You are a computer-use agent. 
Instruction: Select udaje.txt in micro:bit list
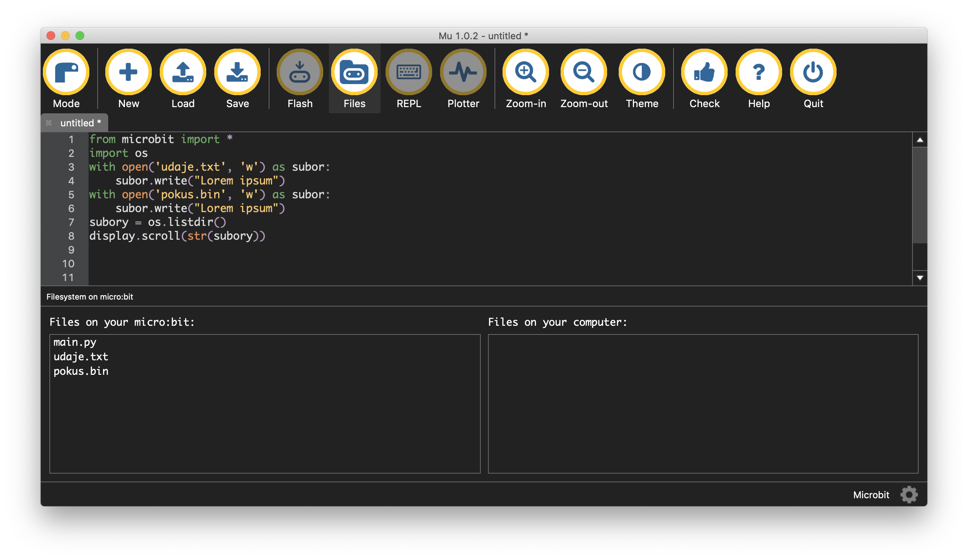(81, 357)
